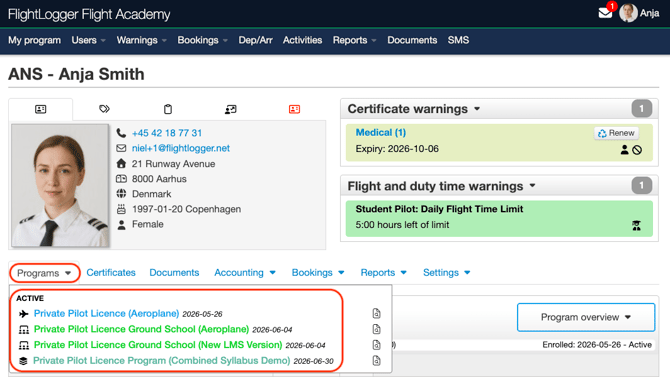The height and width of the screenshot is (377, 670).
Task: Click the prohibited circle icon in Medical warning
Action: pos(637,150)
